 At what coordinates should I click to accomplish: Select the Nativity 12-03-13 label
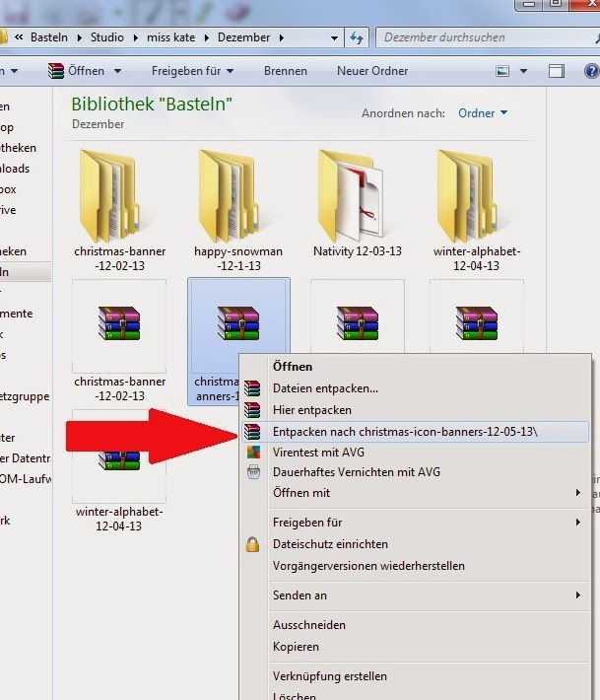point(358,251)
